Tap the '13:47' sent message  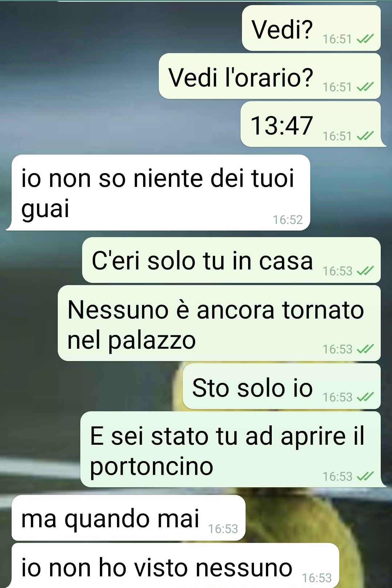[311, 124]
